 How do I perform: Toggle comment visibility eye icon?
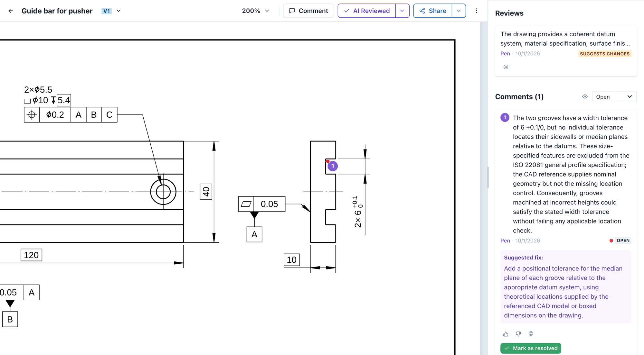(x=585, y=97)
